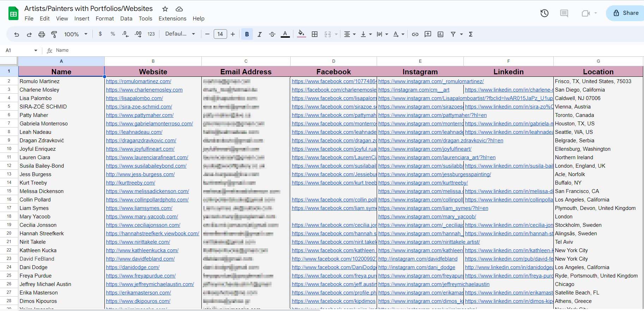Open the kurttreeby.com website link

coord(130,183)
